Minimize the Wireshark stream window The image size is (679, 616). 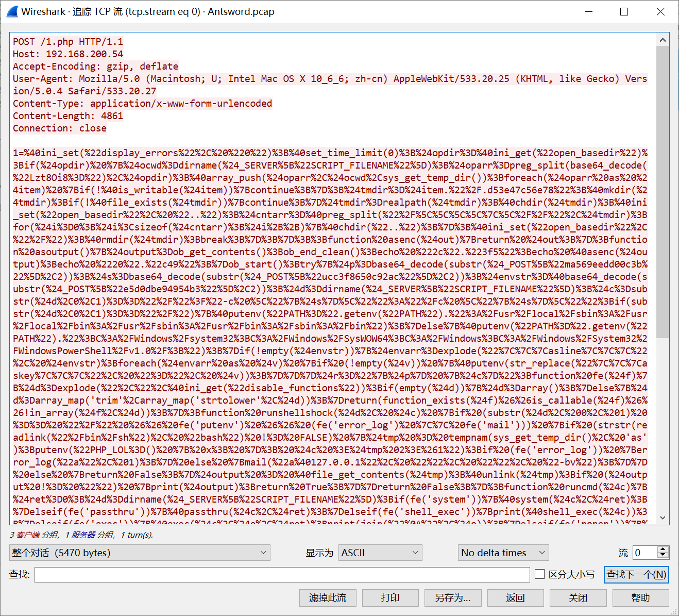[588, 11]
